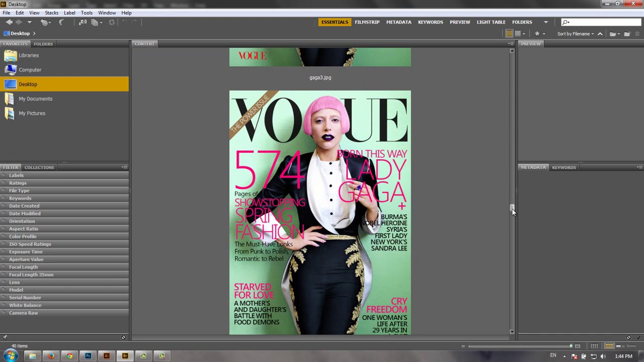Viewport: 644px width, 362px height.
Task: Open filter by rating star menu
Action: (x=539, y=34)
